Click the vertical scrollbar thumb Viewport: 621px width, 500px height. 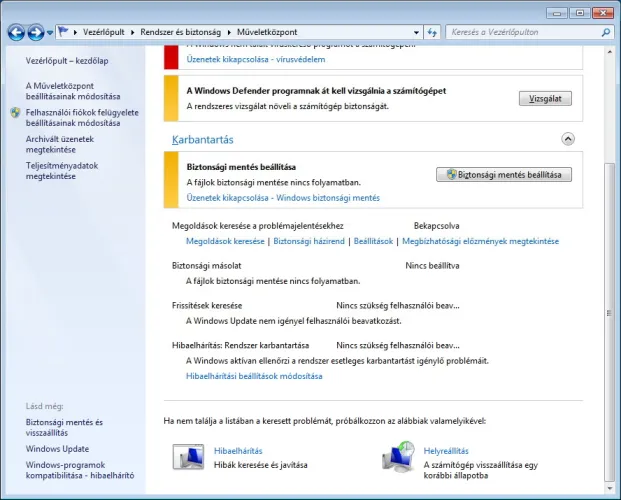(610, 321)
